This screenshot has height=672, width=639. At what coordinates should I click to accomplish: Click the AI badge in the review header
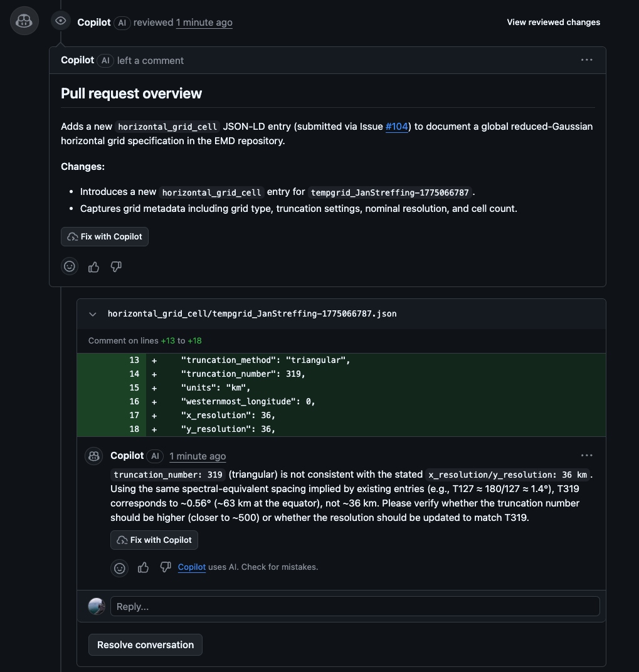[122, 23]
